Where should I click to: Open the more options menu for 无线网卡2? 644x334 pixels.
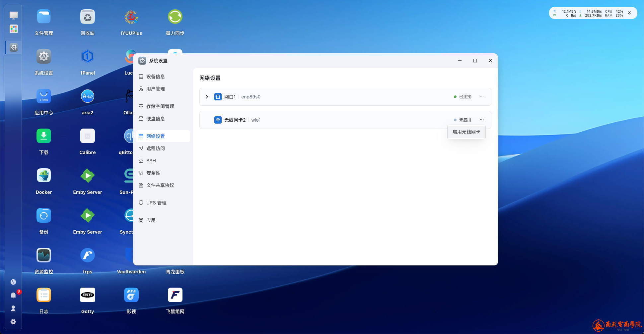click(x=482, y=119)
